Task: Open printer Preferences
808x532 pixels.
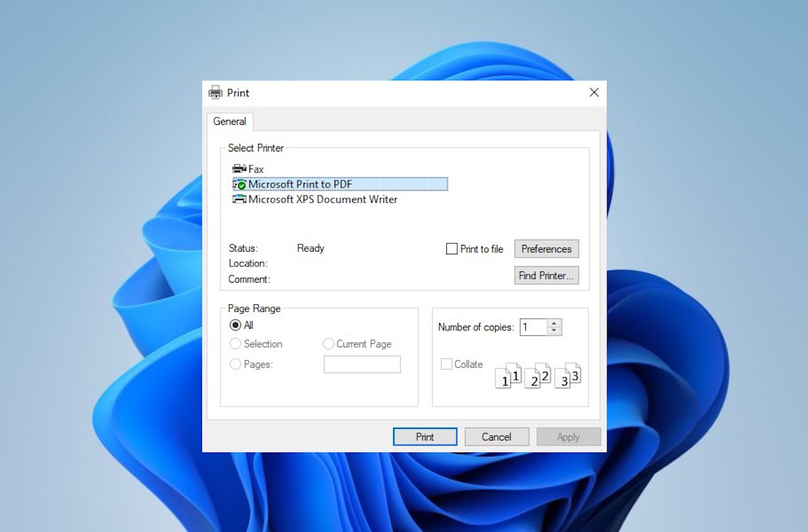Action: (x=547, y=249)
